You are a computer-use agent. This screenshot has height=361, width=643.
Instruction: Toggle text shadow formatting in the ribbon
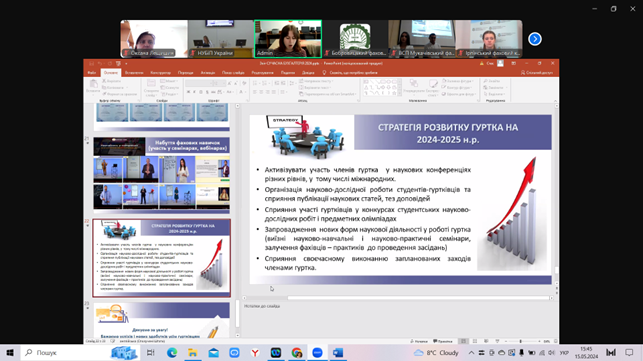pyautogui.click(x=207, y=92)
